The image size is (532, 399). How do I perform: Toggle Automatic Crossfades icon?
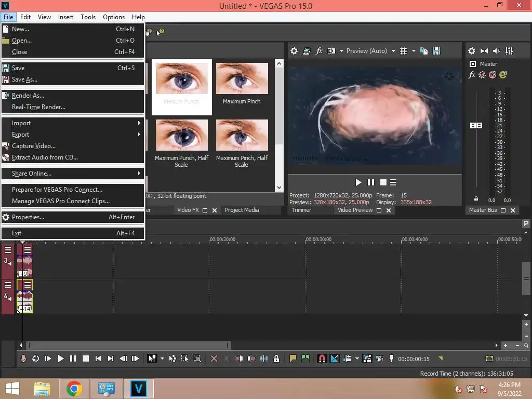click(335, 358)
